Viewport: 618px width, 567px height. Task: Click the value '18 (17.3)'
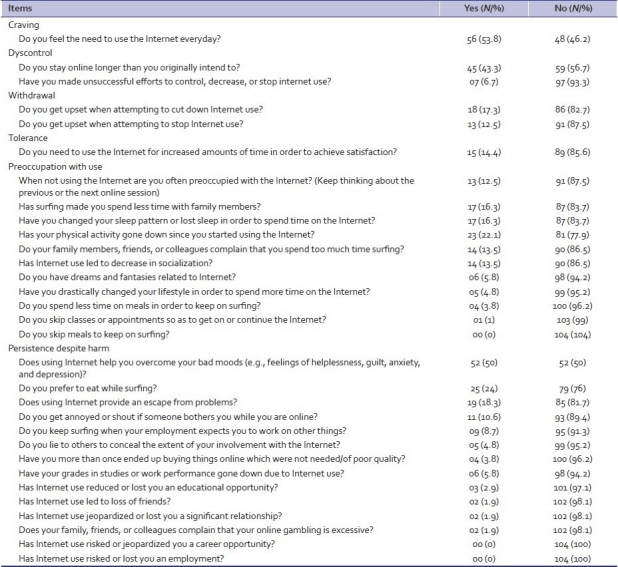(x=484, y=110)
